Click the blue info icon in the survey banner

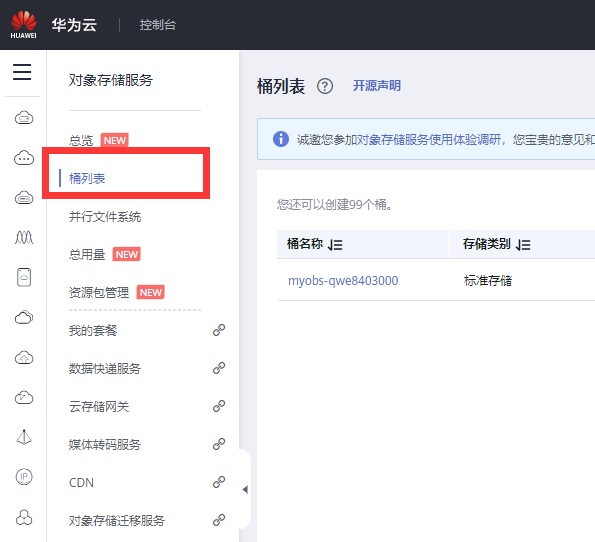tap(281, 139)
